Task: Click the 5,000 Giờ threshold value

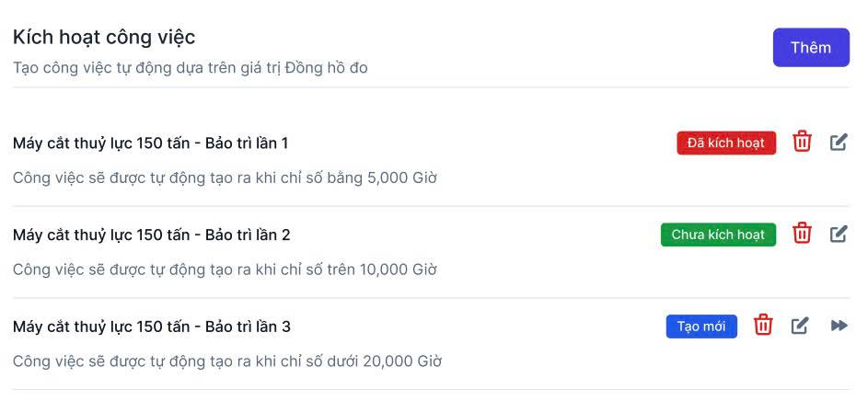Action: 401,178
